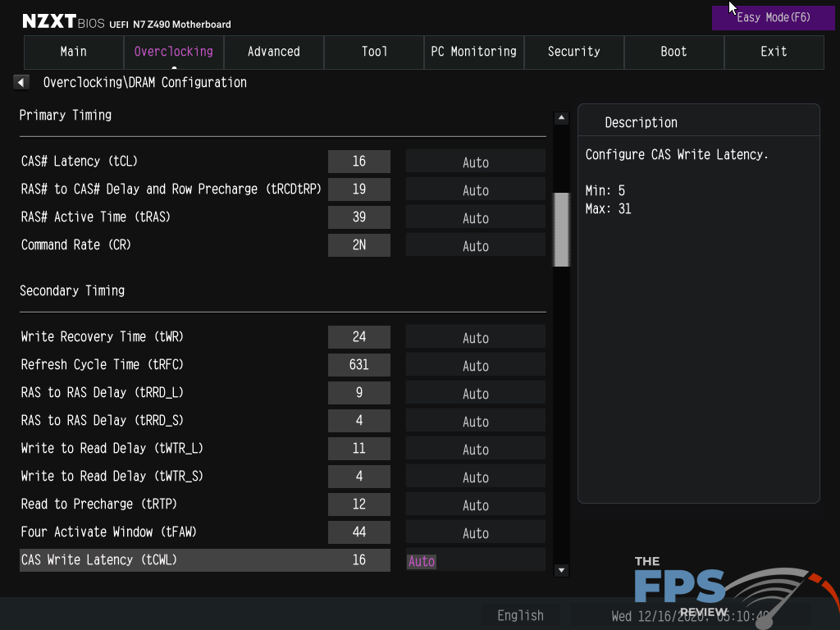Switch to the PC Monitoring tab
This screenshot has height=630, width=840.
(x=474, y=52)
